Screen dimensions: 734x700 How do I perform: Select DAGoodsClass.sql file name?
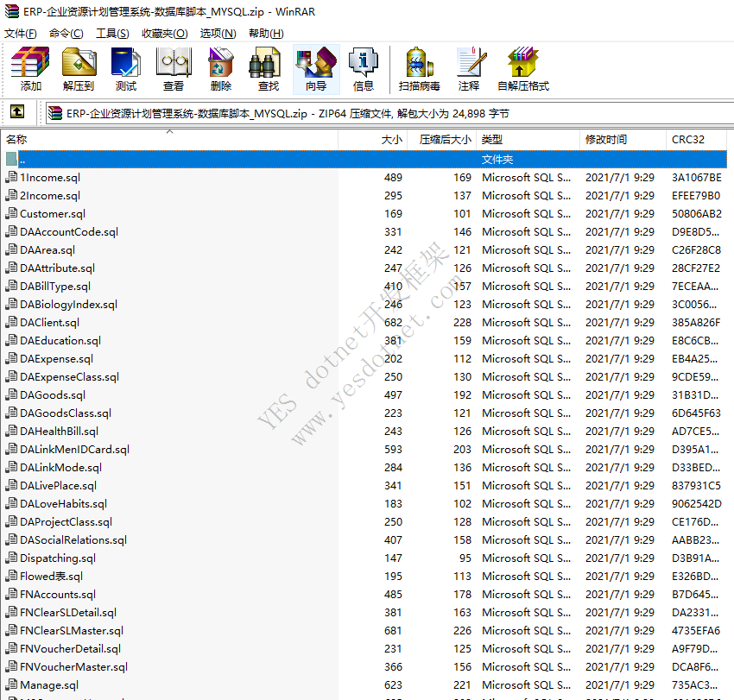[x=66, y=413]
